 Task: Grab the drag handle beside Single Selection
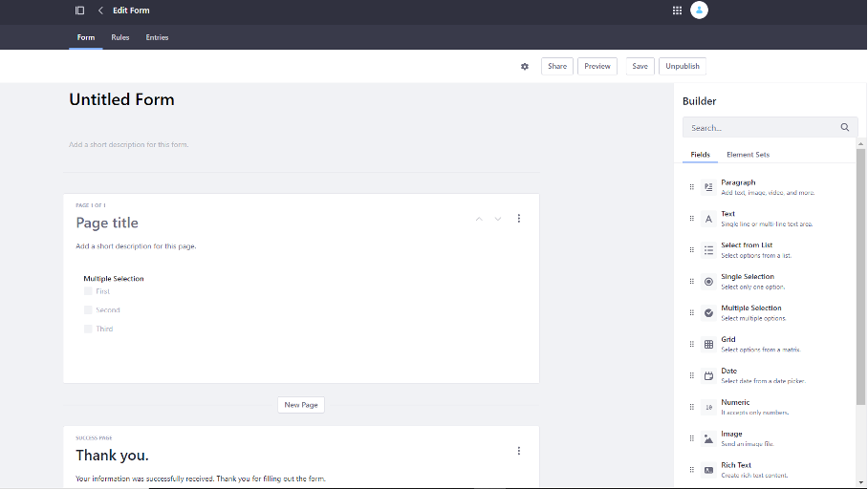coord(691,282)
